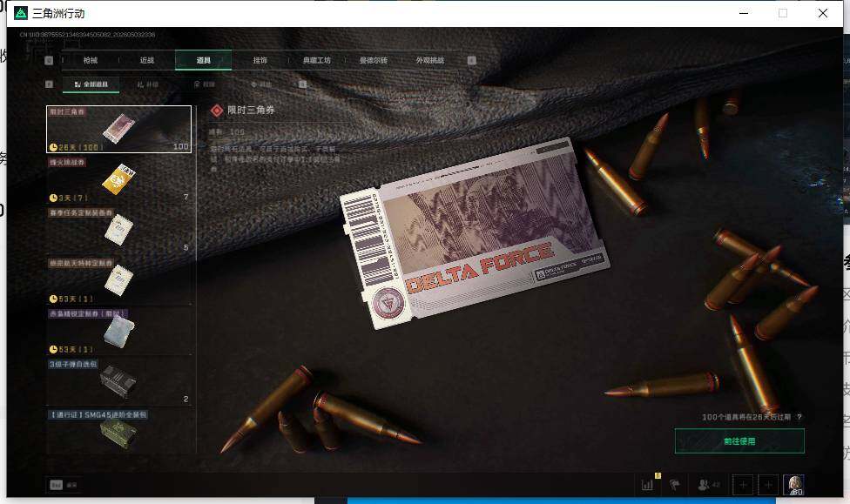850x504 pixels.
Task: Click the Delta Force ticket preview image
Action: (x=475, y=233)
